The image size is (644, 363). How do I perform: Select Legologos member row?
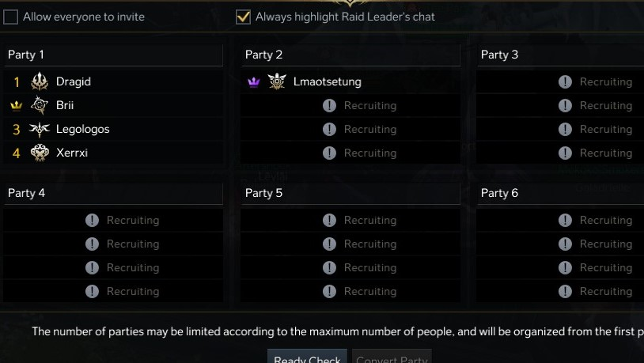click(83, 129)
